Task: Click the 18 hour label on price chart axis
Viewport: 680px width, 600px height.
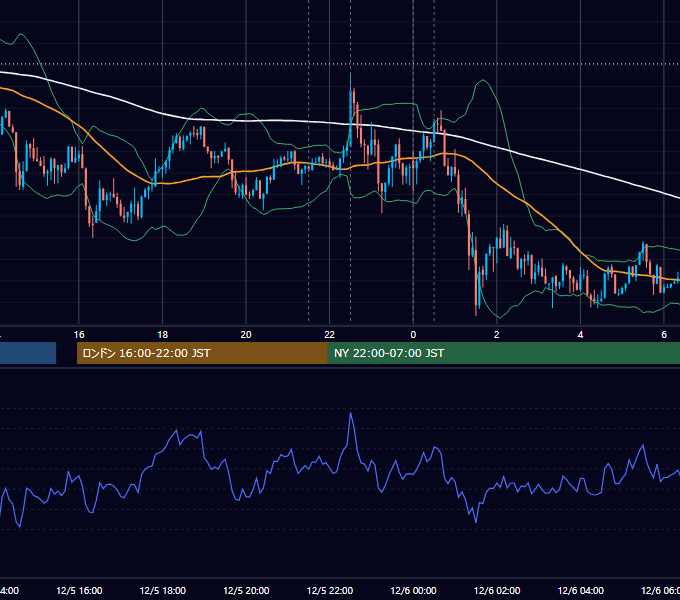Action: click(162, 335)
